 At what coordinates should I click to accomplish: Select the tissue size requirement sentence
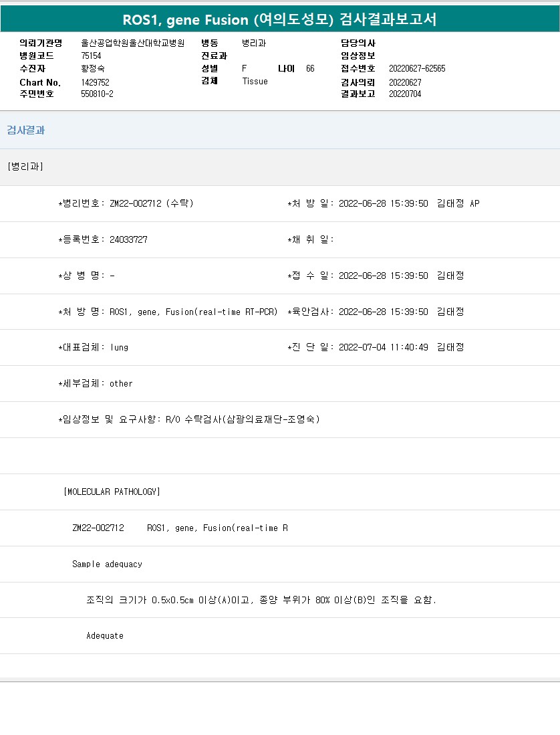pyautogui.click(x=261, y=600)
